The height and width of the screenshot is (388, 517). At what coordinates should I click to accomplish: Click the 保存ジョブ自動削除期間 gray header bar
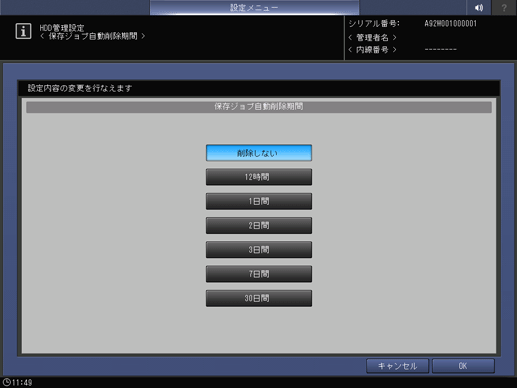point(259,107)
